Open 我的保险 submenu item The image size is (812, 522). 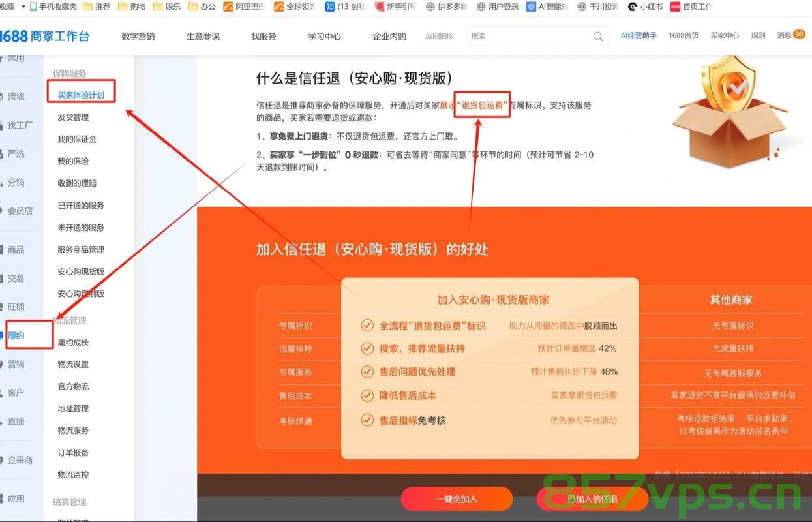click(73, 161)
